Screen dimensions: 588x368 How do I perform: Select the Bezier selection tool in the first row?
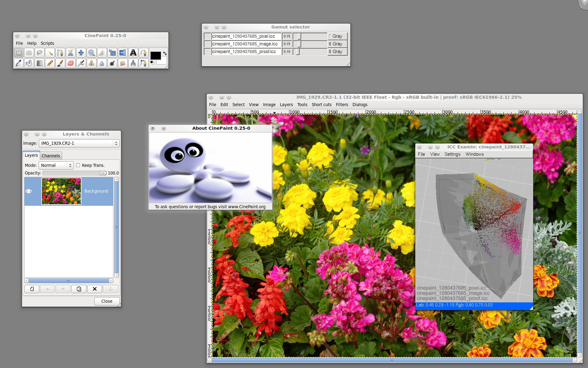click(x=60, y=53)
